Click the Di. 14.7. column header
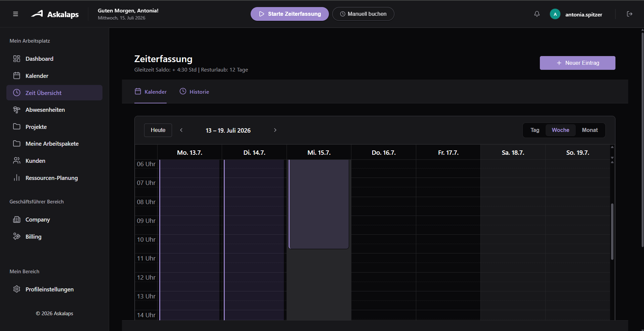 [254, 153]
